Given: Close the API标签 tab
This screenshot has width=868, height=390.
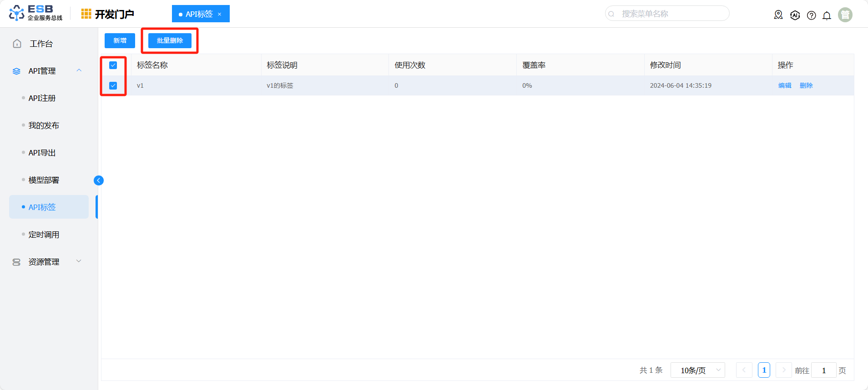Looking at the screenshot, I should pos(219,14).
